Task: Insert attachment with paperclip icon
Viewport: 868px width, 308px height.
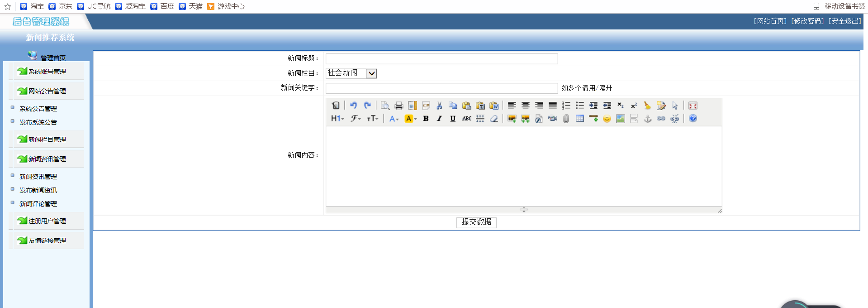Action: tap(566, 119)
